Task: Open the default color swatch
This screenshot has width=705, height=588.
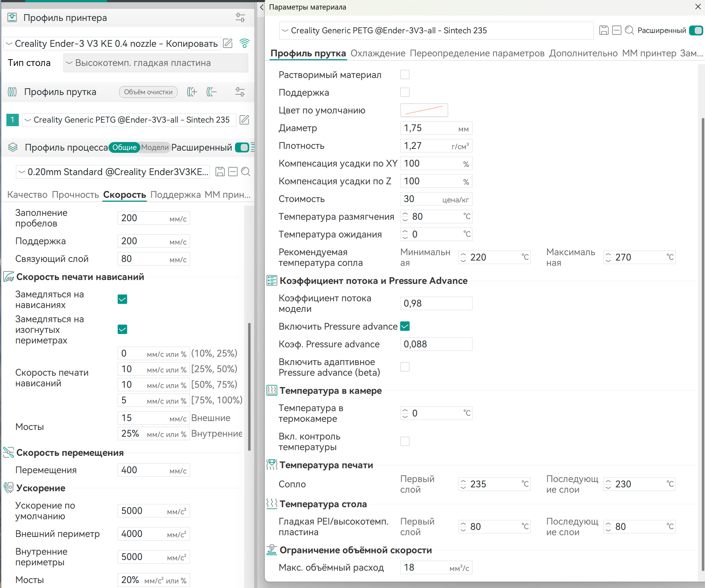Action: (x=424, y=110)
